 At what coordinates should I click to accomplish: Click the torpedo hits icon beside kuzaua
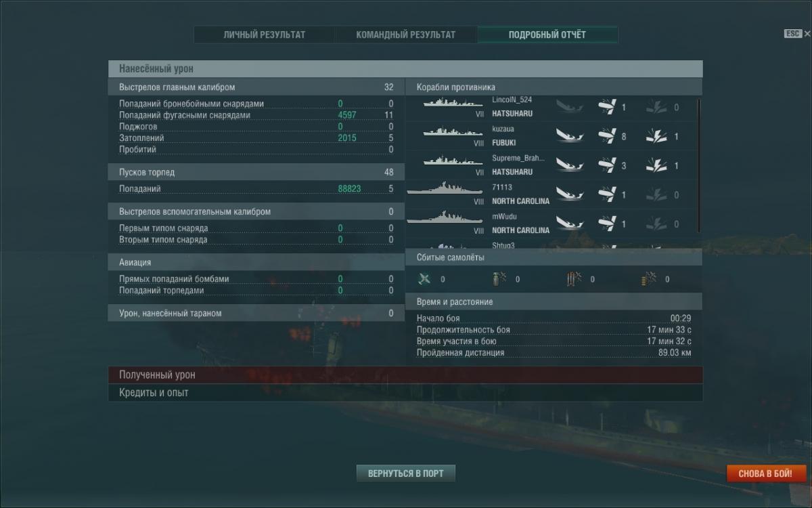coord(606,136)
